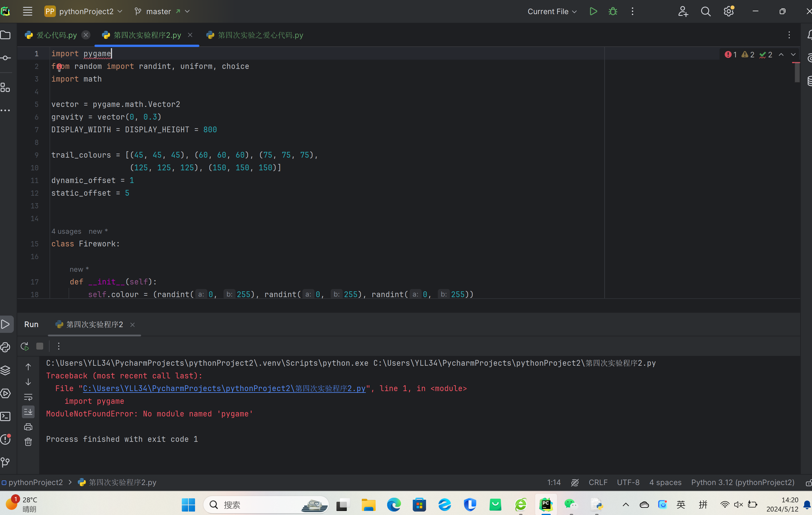Click the editor vertical scrollbar thumb

click(x=797, y=73)
